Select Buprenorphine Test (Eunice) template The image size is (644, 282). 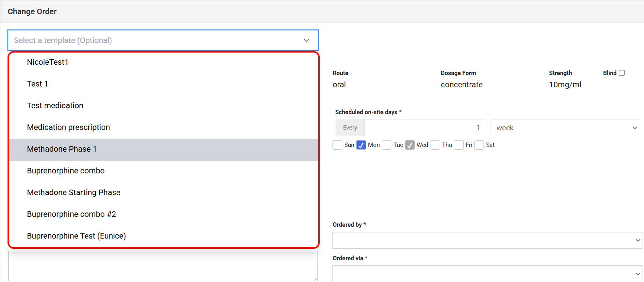tap(76, 236)
